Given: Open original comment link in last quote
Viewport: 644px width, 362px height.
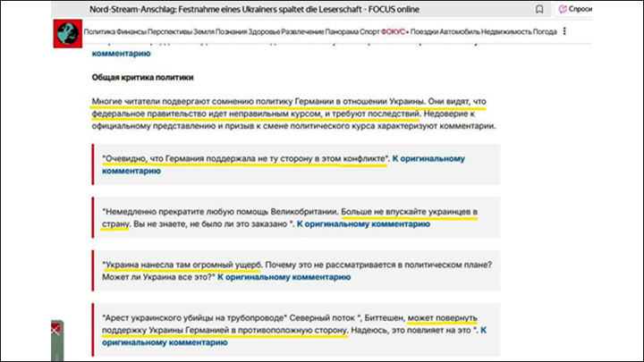Looking at the screenshot, I should tap(294, 336).
